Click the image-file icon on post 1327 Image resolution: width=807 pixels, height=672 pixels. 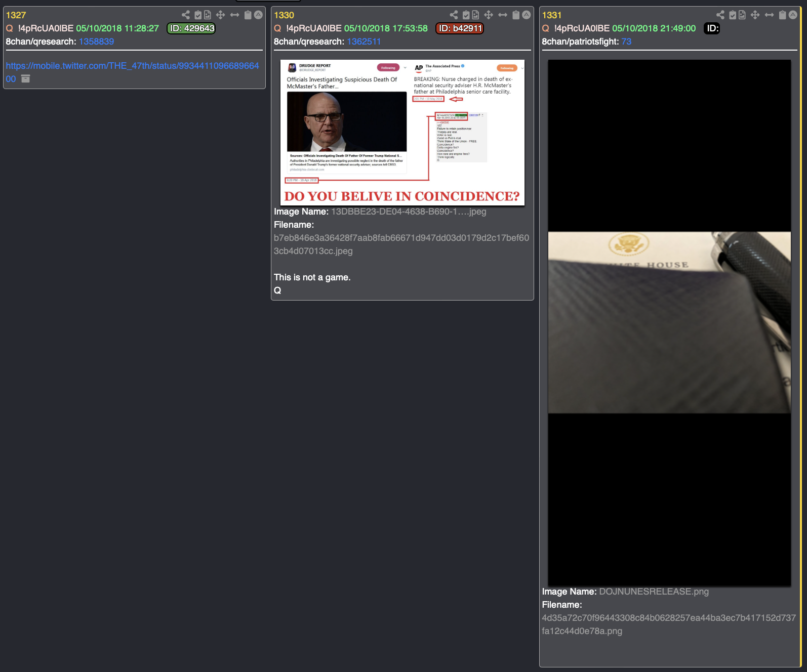point(208,15)
